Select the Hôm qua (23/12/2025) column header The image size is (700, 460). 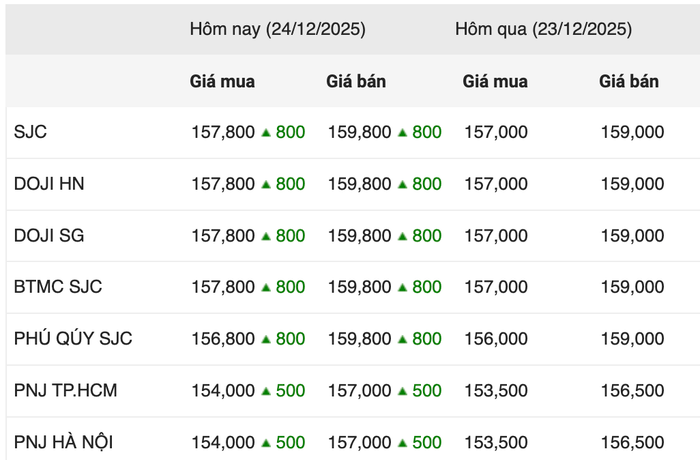[543, 29]
